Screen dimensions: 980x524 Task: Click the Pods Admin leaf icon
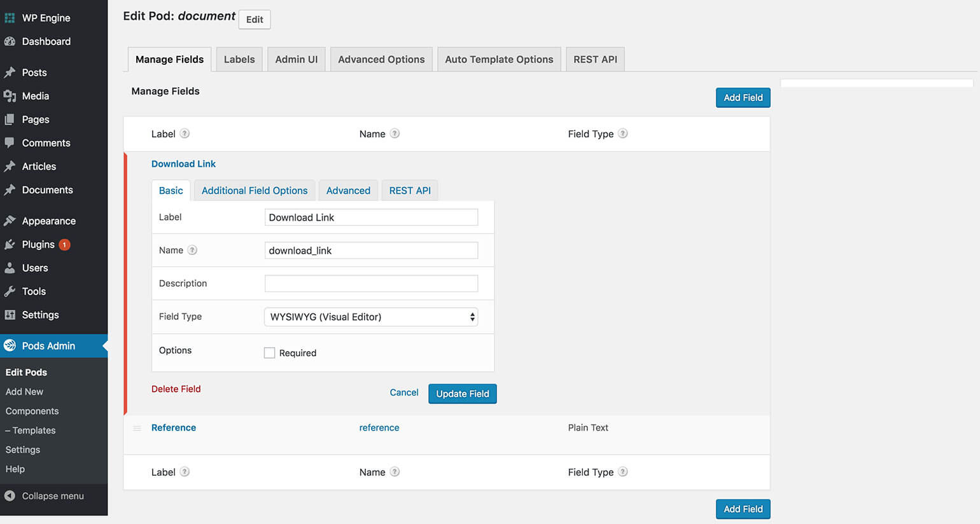(x=10, y=346)
